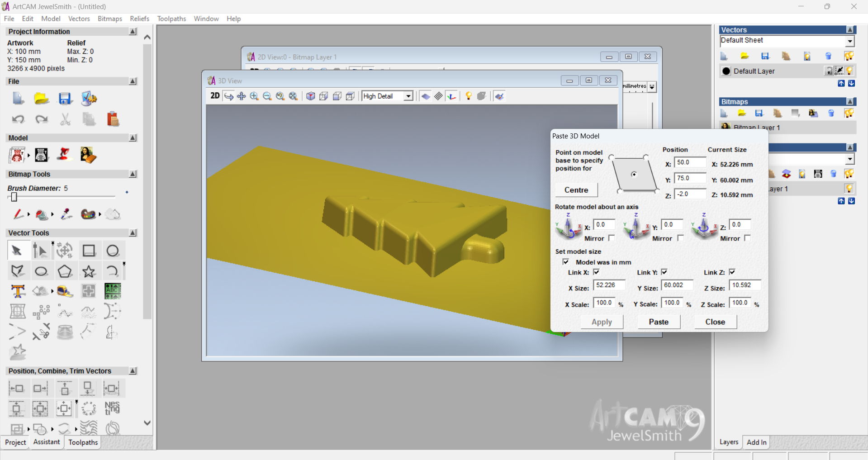Select the Create Polyline tool
868x460 pixels.
(17, 271)
